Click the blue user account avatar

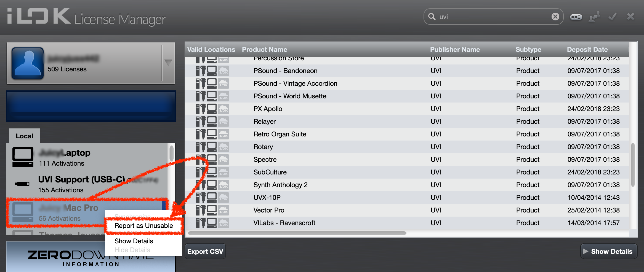point(28,63)
